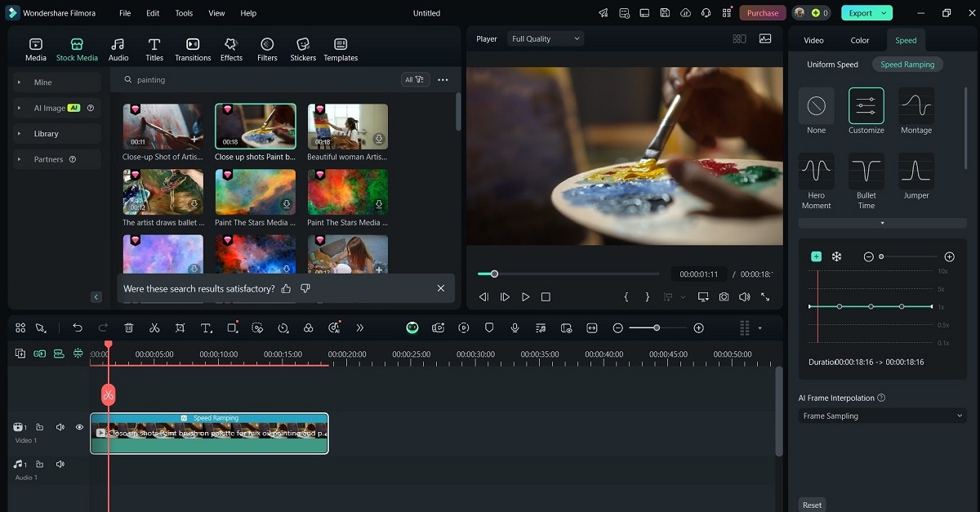
Task: Mute the Audio 1 track
Action: point(60,464)
